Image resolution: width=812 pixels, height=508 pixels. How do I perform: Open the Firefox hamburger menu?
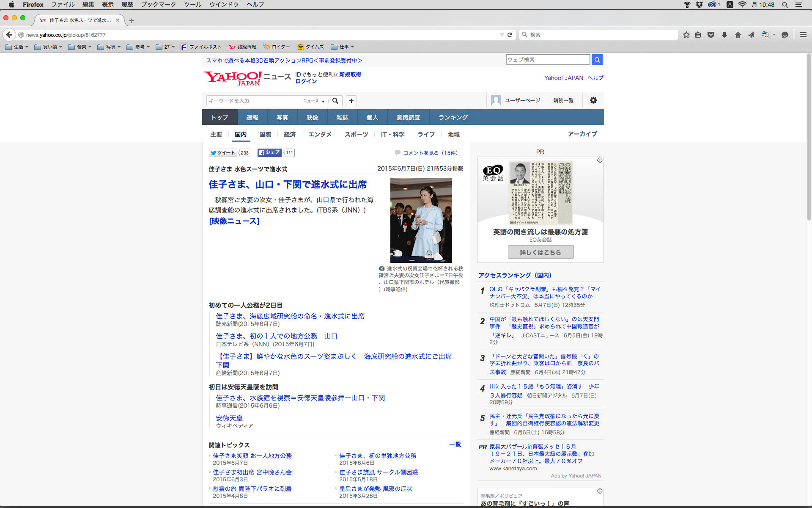pos(803,35)
